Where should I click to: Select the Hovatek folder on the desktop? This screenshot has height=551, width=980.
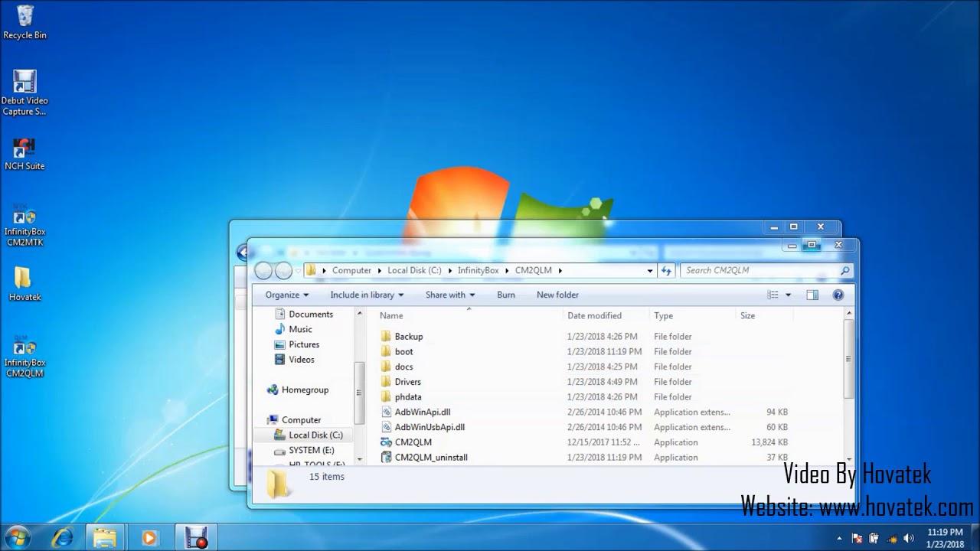(24, 284)
